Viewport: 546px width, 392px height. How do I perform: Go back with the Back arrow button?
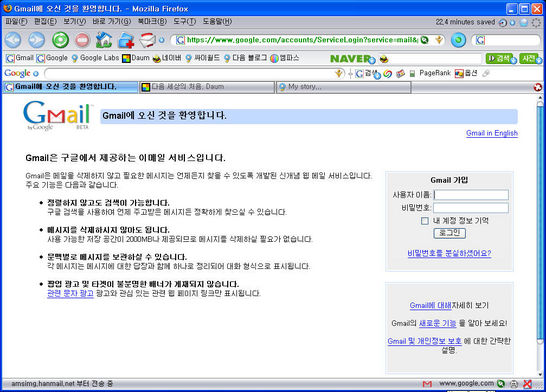coord(13,40)
